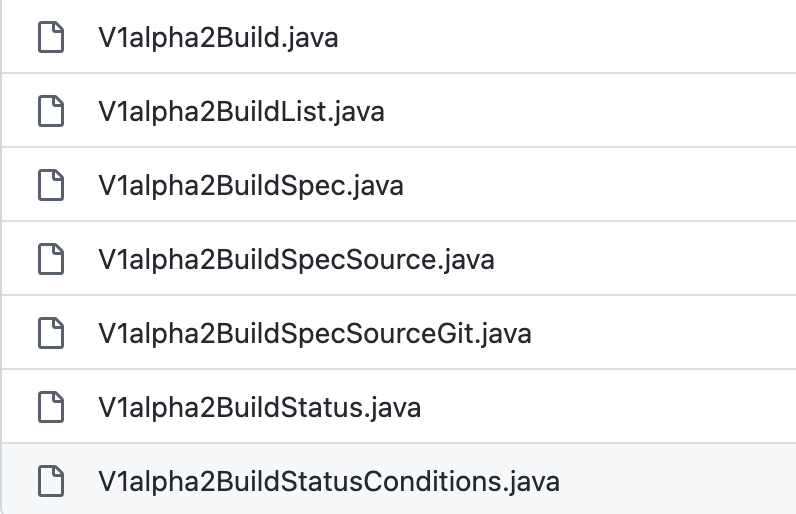Click the file icon next to V1alpha2BuildList.java
The image size is (796, 514).
[51, 111]
